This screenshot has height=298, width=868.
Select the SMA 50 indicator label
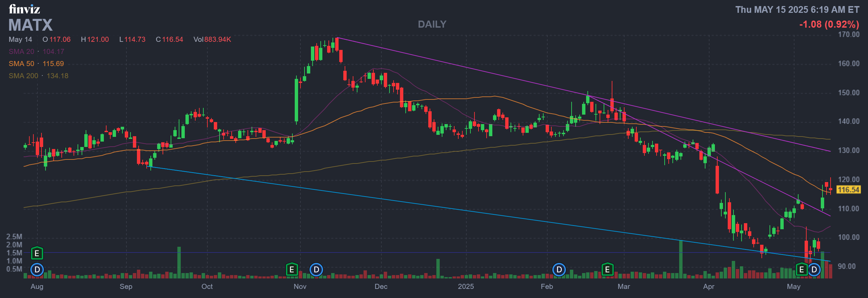[x=22, y=64]
